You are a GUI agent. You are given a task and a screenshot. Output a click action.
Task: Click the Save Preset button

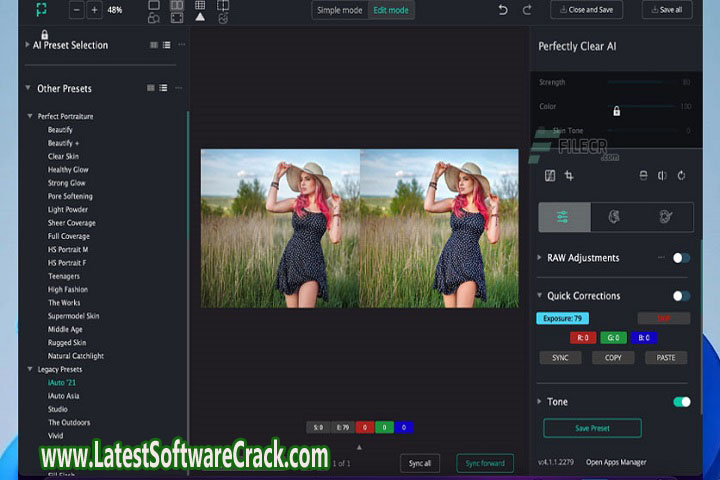coord(592,428)
